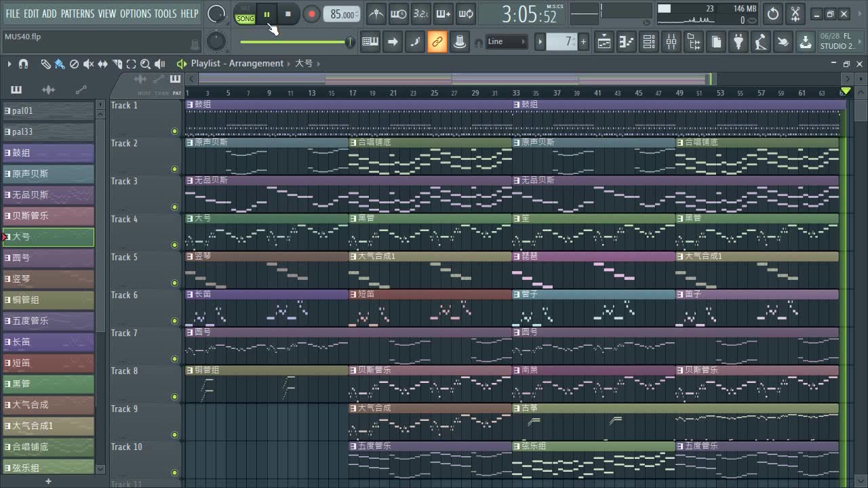
Task: Select the Paint brush tool
Action: [60, 64]
